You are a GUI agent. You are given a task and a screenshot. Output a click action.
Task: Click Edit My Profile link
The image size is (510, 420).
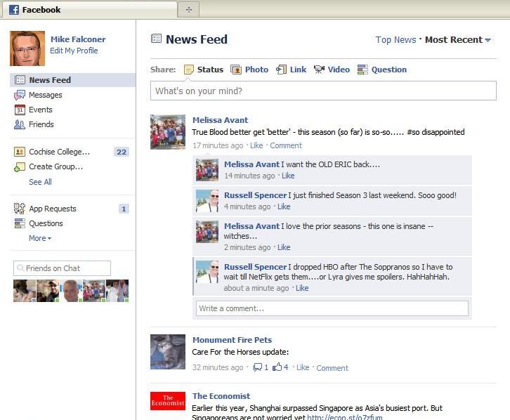(74, 51)
